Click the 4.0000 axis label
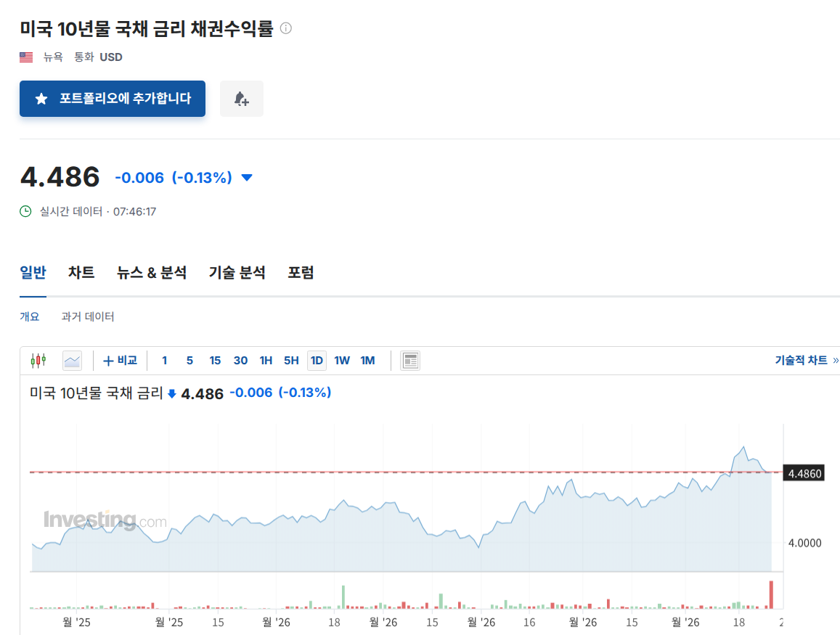The image size is (840, 635). coord(804,543)
